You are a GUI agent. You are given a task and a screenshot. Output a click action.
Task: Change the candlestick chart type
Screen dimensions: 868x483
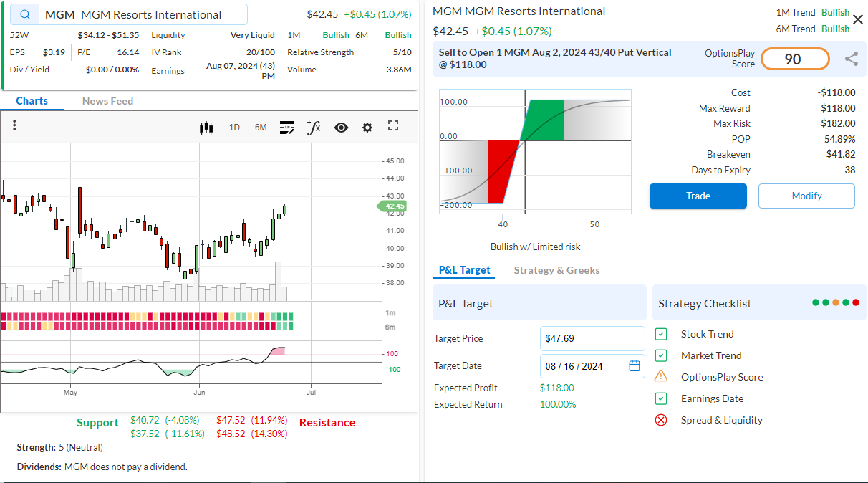pos(207,128)
